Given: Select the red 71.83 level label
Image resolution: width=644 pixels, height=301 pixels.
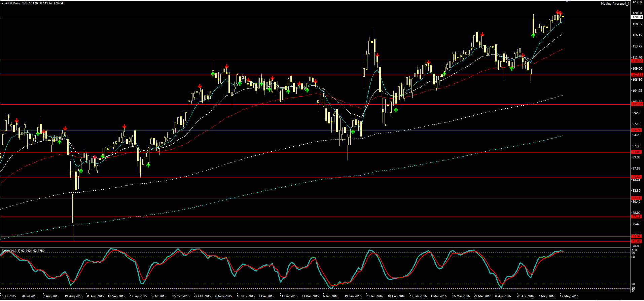Looking at the screenshot, I should 637,241.
